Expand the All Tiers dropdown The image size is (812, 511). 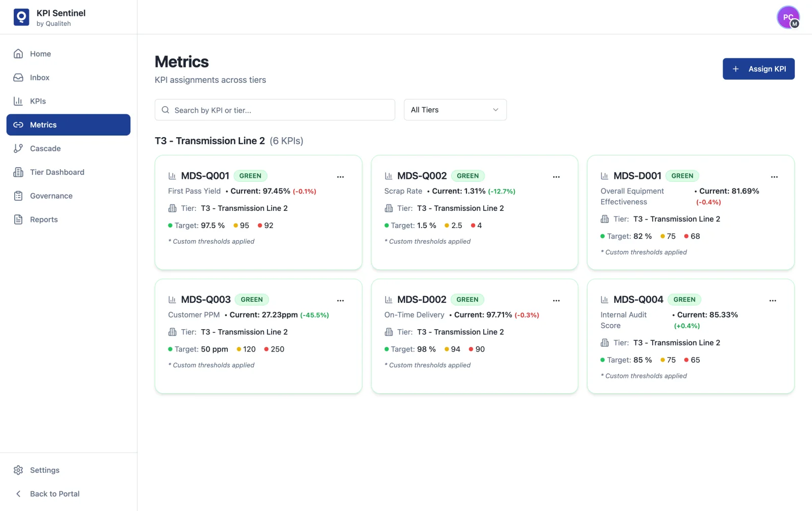coord(455,110)
